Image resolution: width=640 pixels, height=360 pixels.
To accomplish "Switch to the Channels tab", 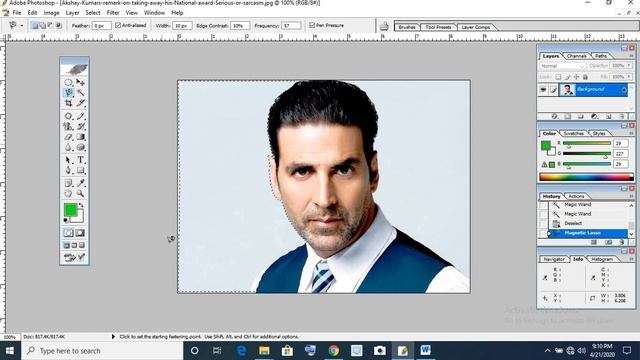I will (576, 56).
